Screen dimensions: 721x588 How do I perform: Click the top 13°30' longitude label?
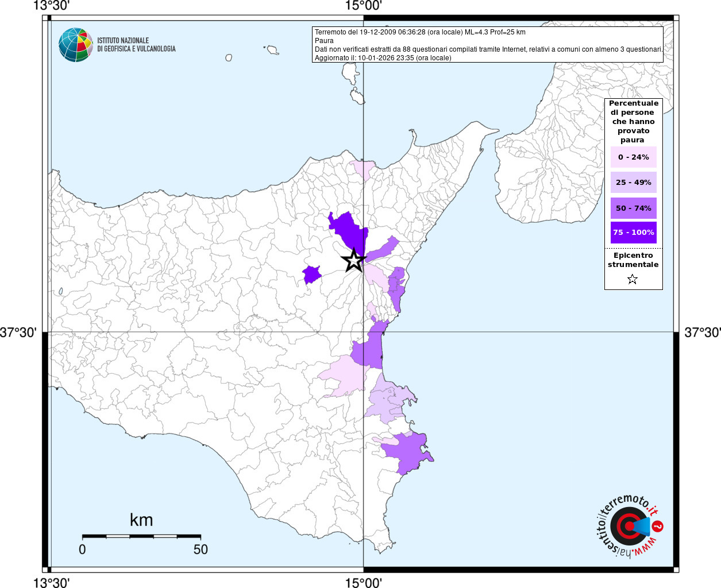[x=51, y=6]
